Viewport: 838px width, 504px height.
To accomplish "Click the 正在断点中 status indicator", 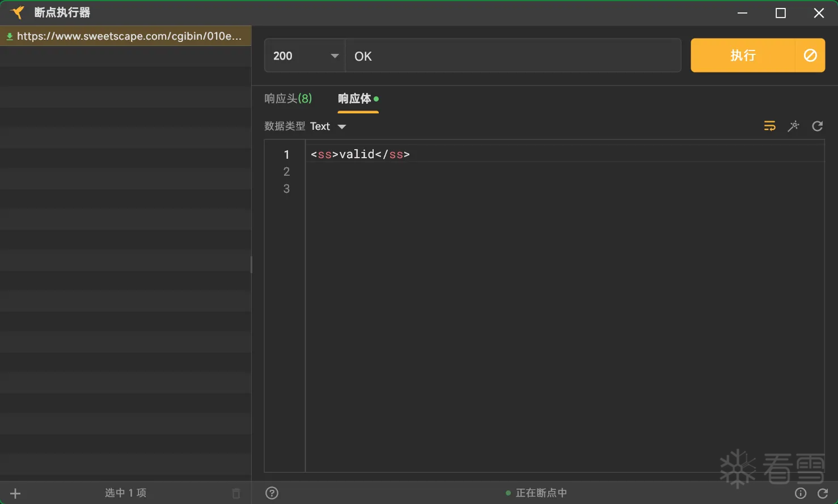I will [x=536, y=493].
